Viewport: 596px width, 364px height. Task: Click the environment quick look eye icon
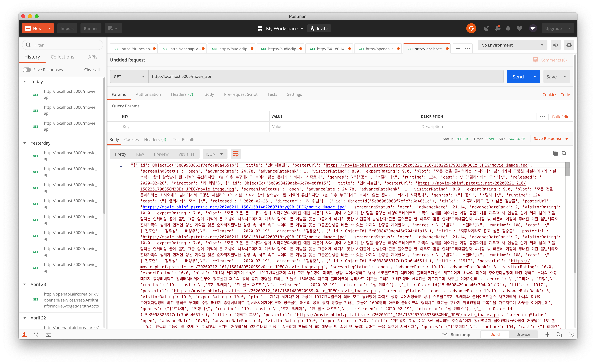[556, 45]
